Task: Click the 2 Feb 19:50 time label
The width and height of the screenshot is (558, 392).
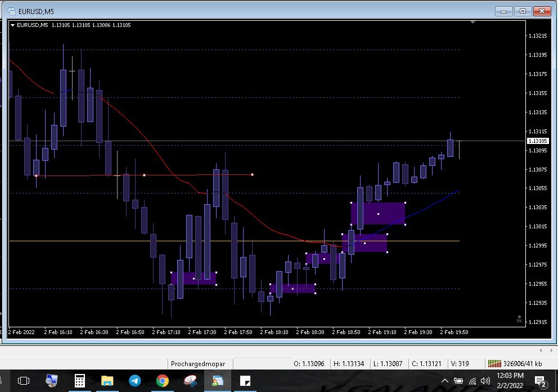Action: coord(454,332)
